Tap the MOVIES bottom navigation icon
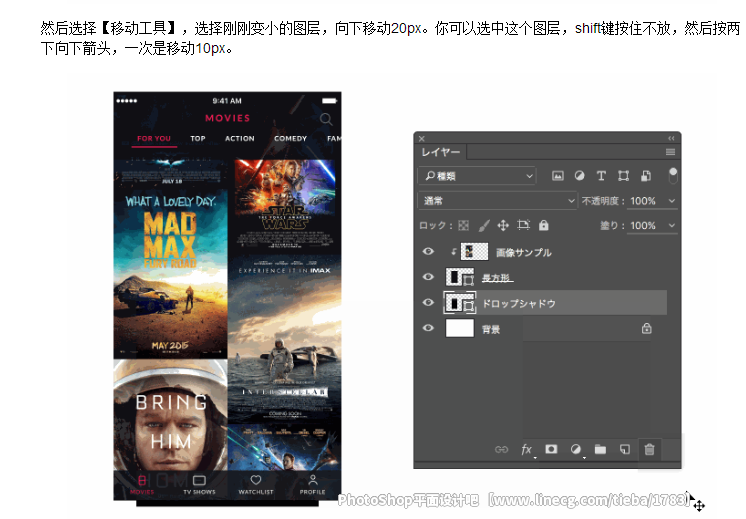The width and height of the screenshot is (746, 519). [142, 484]
